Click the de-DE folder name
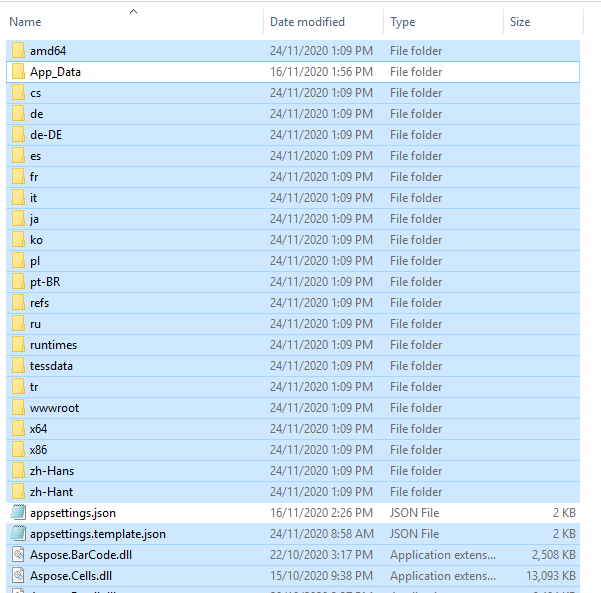Image resolution: width=601 pixels, height=593 pixels. (46, 135)
